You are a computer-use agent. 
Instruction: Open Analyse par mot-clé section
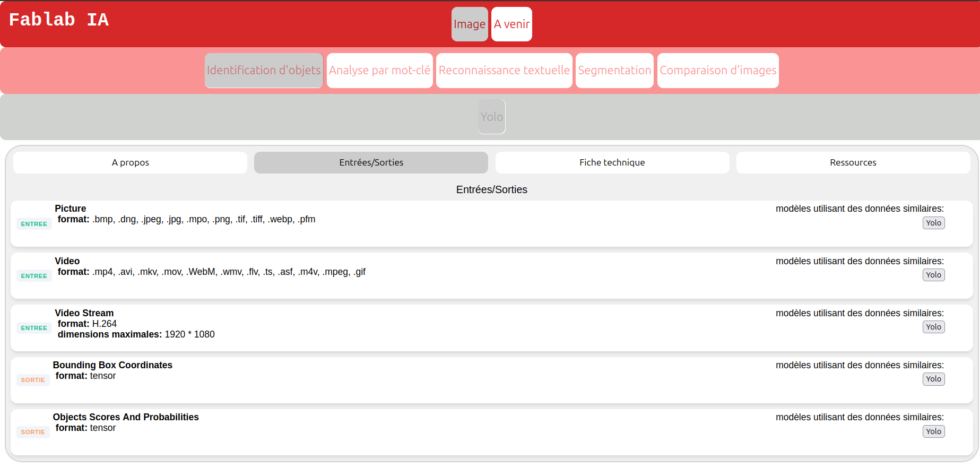coord(380,70)
